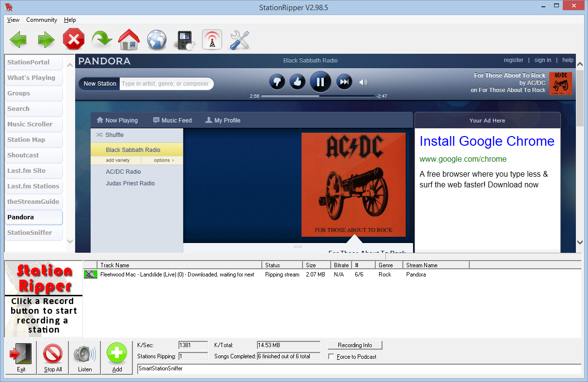588x382 pixels.
Task: Select the Shoutcast sidebar tab
Action: [x=34, y=155]
